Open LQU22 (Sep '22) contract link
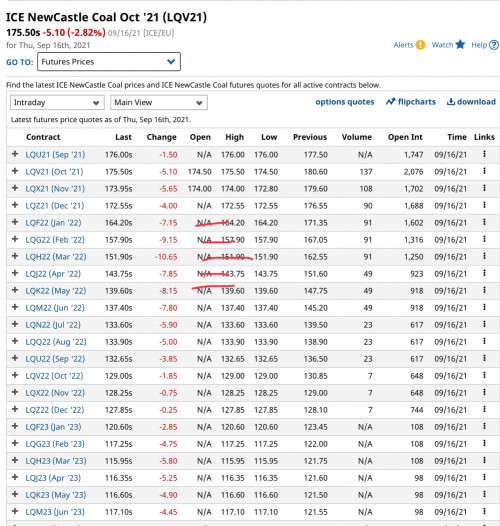500x526 pixels. point(55,359)
